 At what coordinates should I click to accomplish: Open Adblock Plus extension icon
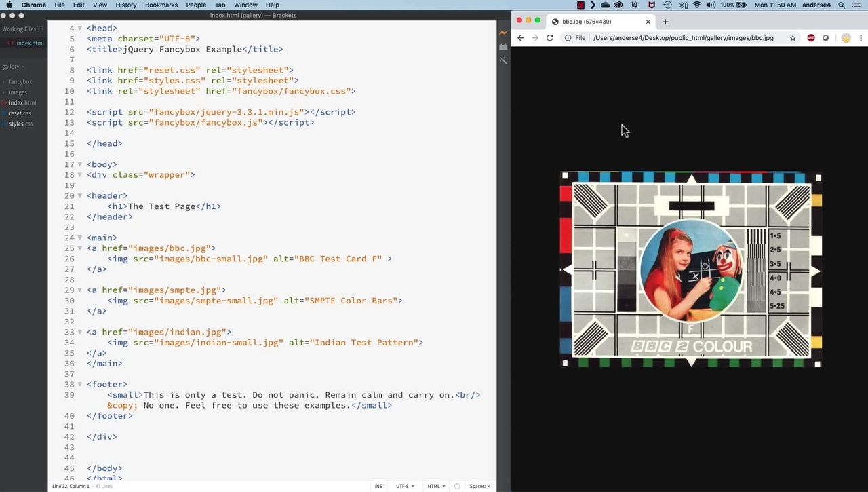(811, 38)
